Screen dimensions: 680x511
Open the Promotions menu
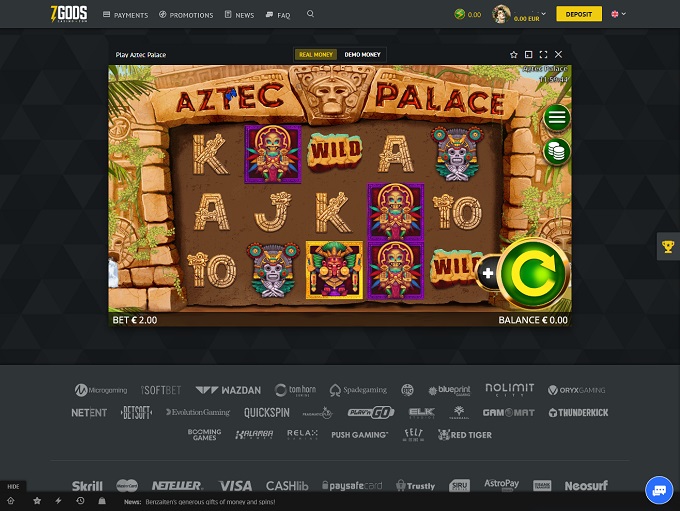click(186, 15)
